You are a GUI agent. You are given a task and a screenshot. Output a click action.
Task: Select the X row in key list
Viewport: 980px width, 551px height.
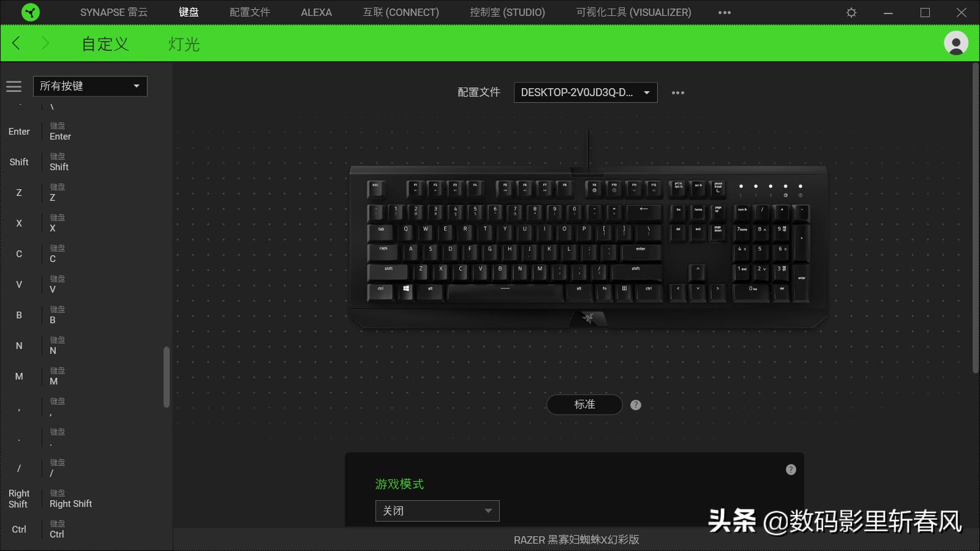[83, 223]
